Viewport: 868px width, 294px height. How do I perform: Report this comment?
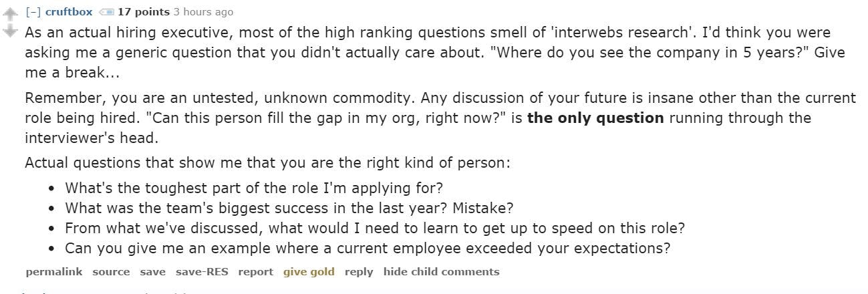pos(255,272)
